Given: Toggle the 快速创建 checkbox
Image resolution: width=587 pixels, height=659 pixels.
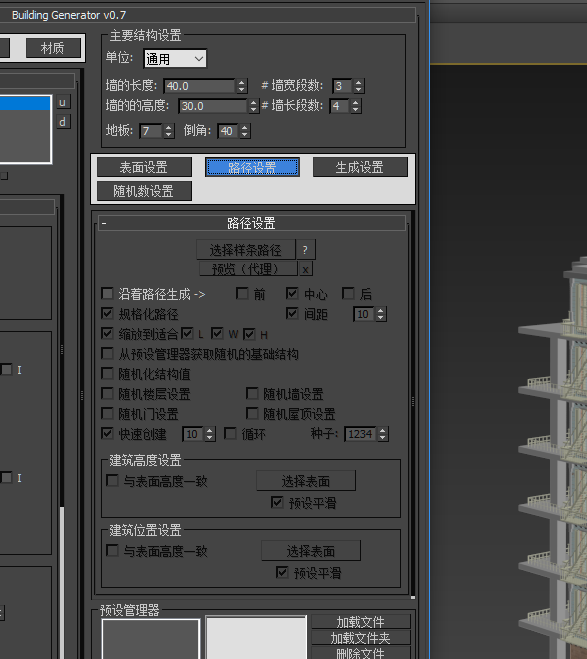Looking at the screenshot, I should [x=108, y=434].
